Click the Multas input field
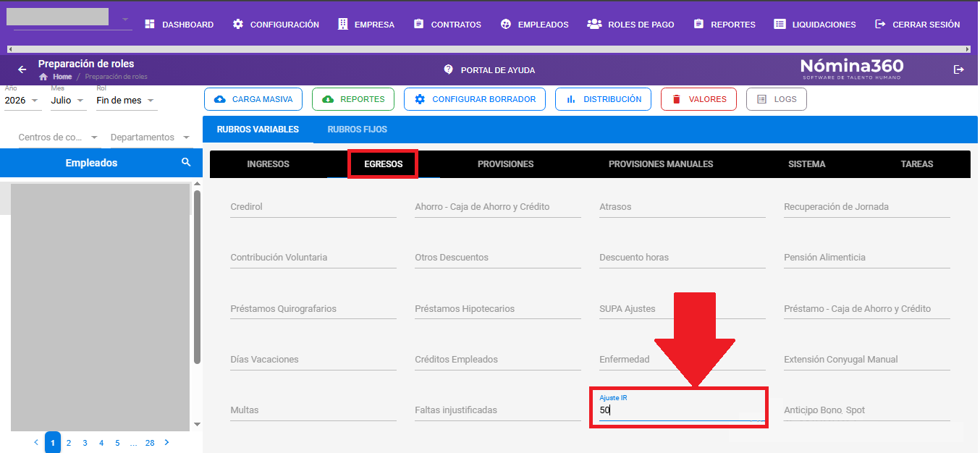 (313, 410)
